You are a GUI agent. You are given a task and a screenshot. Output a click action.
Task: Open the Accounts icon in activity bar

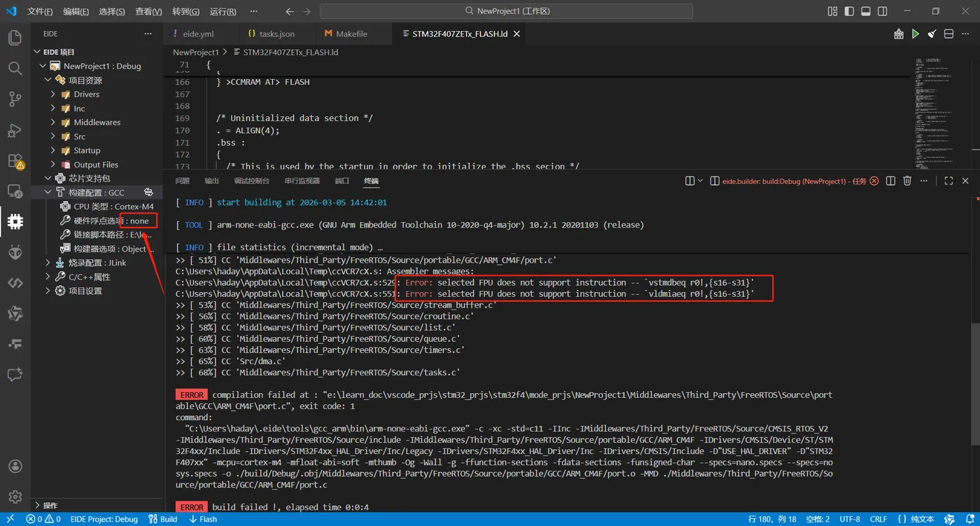click(15, 466)
